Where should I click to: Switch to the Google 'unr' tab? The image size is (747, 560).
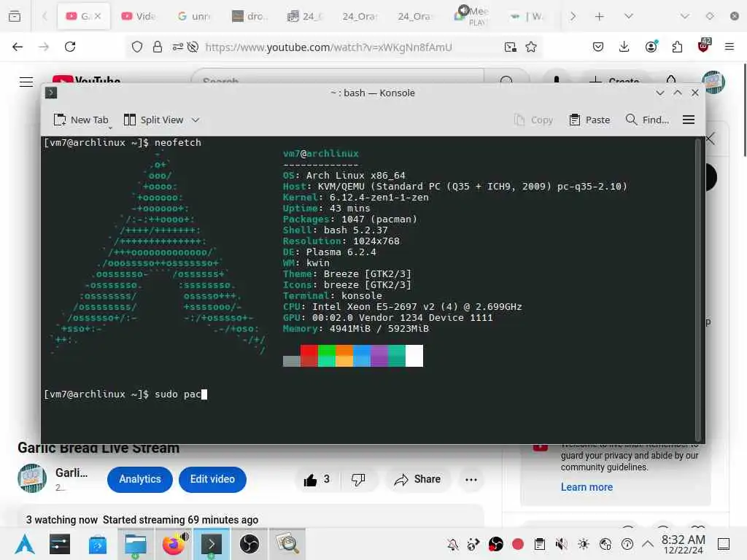[194, 16]
